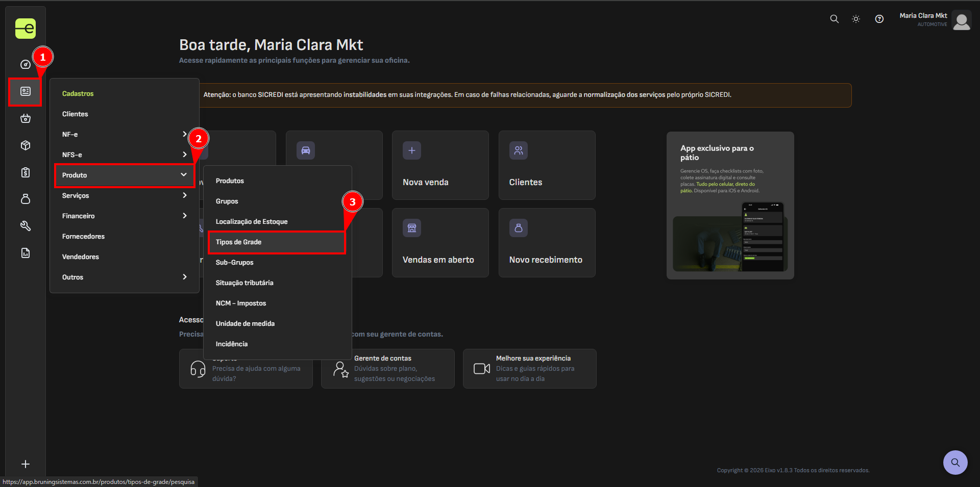The width and height of the screenshot is (980, 487).
Task: Expand the Outros submenu arrow
Action: (185, 277)
